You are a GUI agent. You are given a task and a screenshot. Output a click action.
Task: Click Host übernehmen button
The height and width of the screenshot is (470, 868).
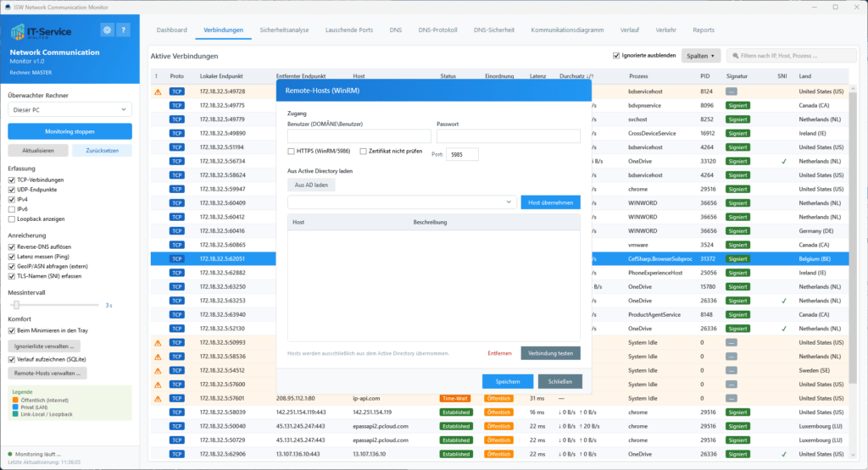click(x=550, y=202)
